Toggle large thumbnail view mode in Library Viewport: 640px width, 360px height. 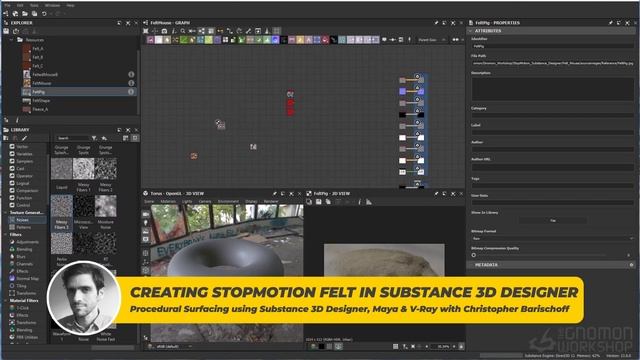pos(135,138)
